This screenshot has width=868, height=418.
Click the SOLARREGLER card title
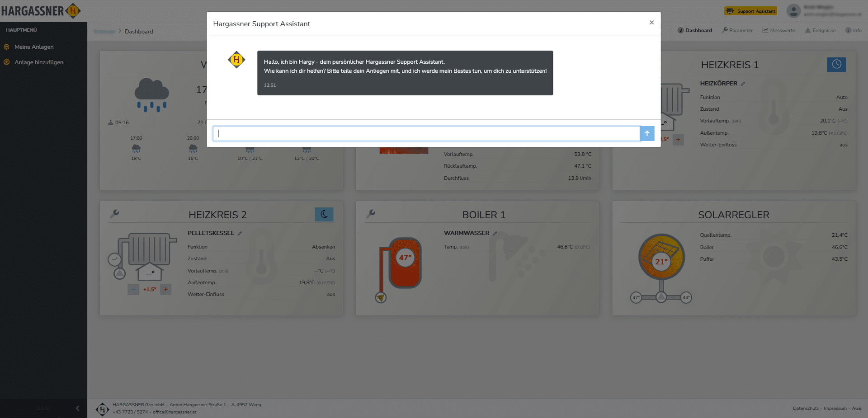click(734, 215)
